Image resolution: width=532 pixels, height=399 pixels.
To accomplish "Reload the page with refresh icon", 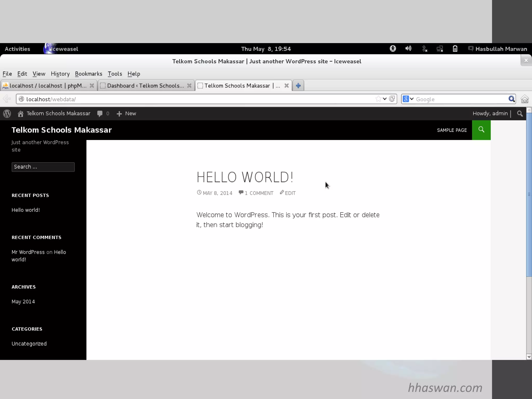I will (392, 99).
